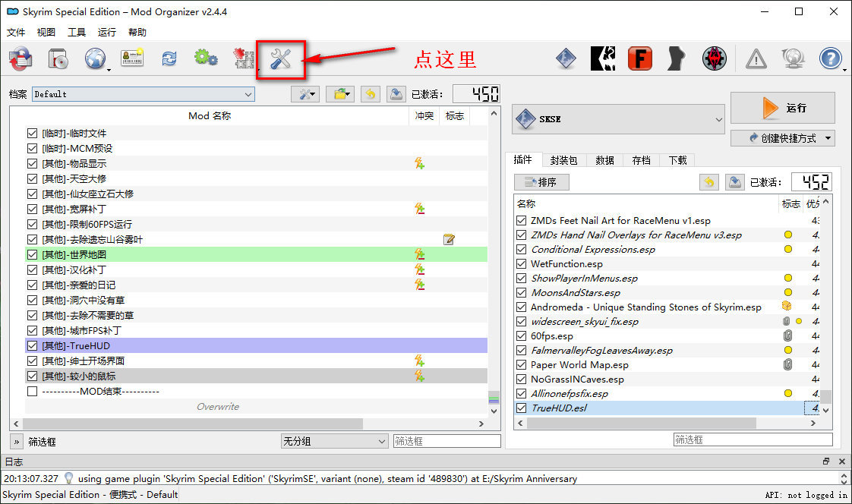Open the profiles ID card icon
Screen dimensions: 852x504
click(x=132, y=59)
